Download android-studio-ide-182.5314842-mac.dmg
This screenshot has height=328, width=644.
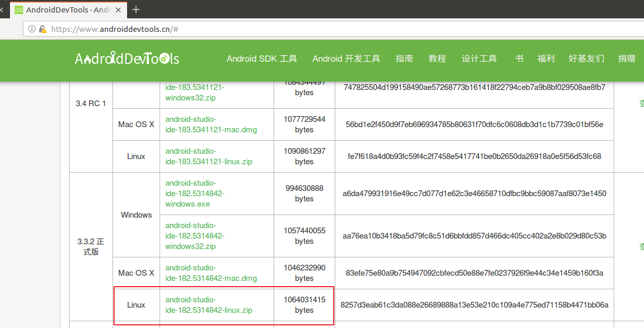(x=211, y=273)
